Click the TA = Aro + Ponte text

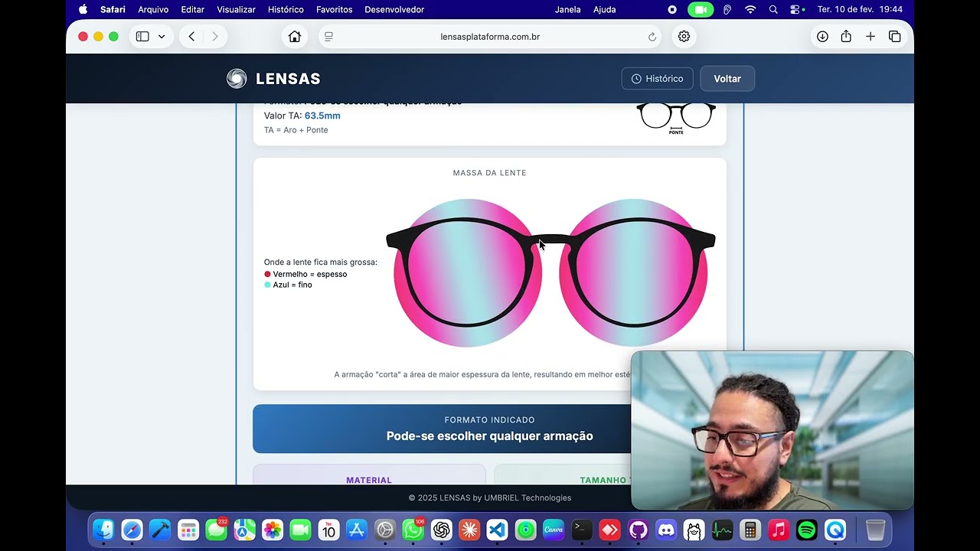[x=296, y=130]
